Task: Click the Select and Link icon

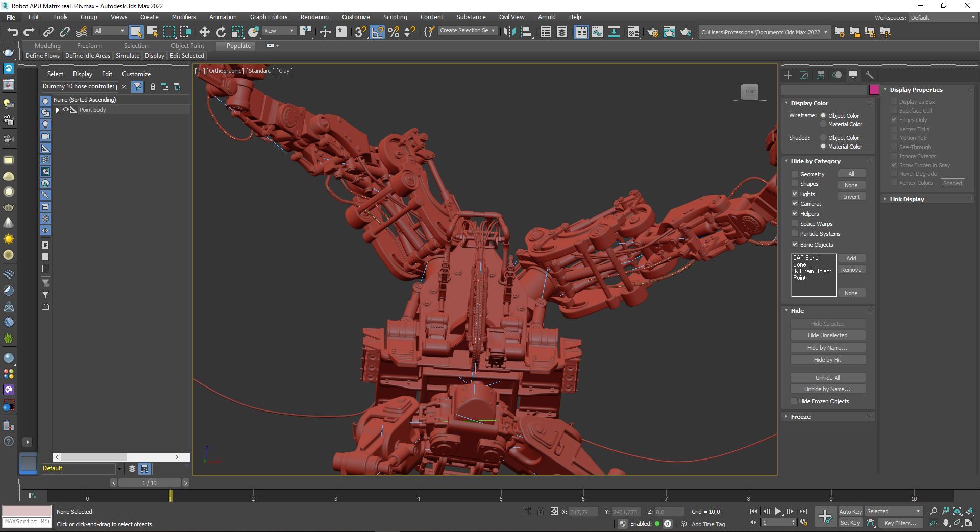Action: (48, 32)
